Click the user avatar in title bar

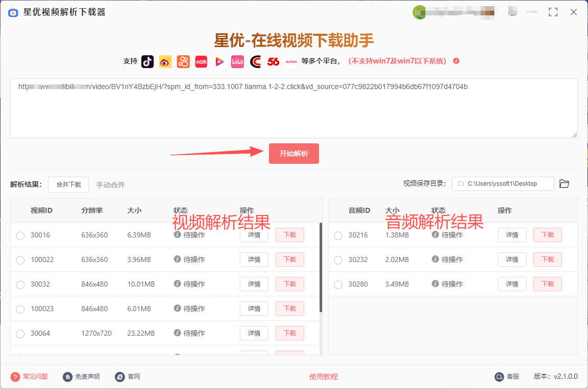419,12
